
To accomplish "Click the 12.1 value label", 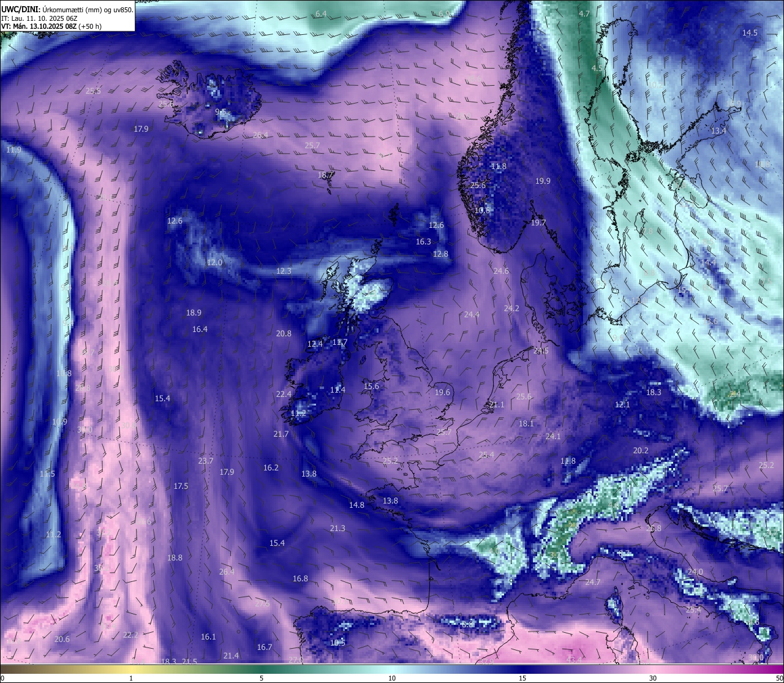I will point(622,404).
